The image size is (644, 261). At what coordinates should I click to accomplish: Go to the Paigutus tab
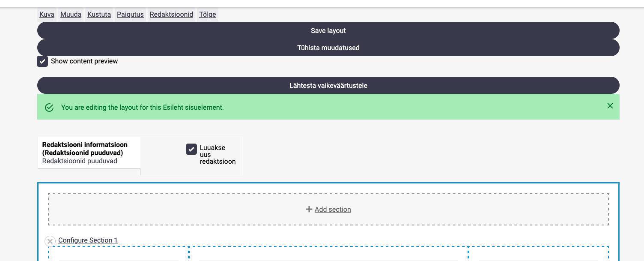coord(130,15)
